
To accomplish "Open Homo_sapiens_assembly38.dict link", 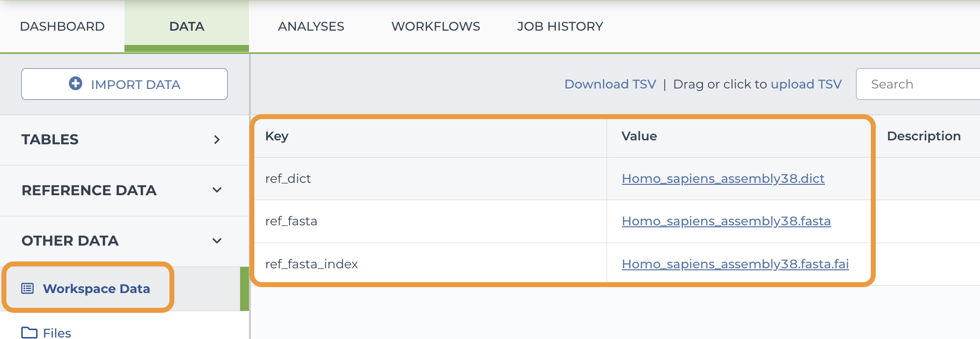I will pyautogui.click(x=723, y=178).
